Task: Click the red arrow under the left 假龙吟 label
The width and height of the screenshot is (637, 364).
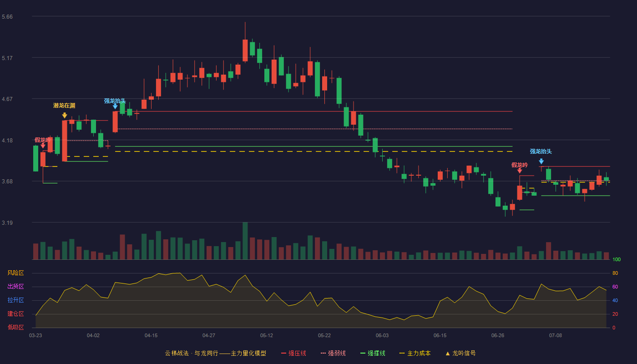Action: [43, 145]
